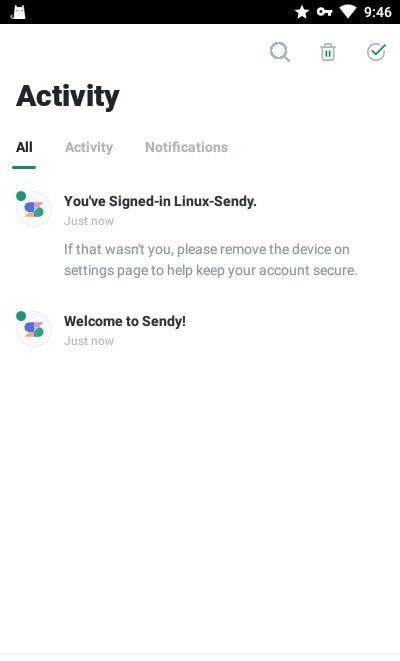The height and width of the screenshot is (661, 400).
Task: Switch to the All tab
Action: [x=24, y=147]
